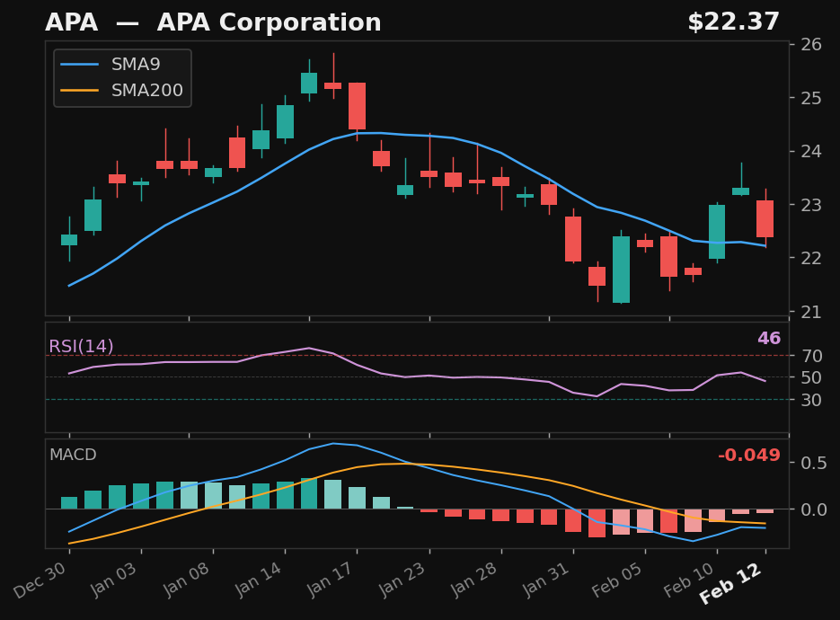The width and height of the screenshot is (840, 620).
Task: Select the SMA200 legend entry
Action: coord(123,90)
